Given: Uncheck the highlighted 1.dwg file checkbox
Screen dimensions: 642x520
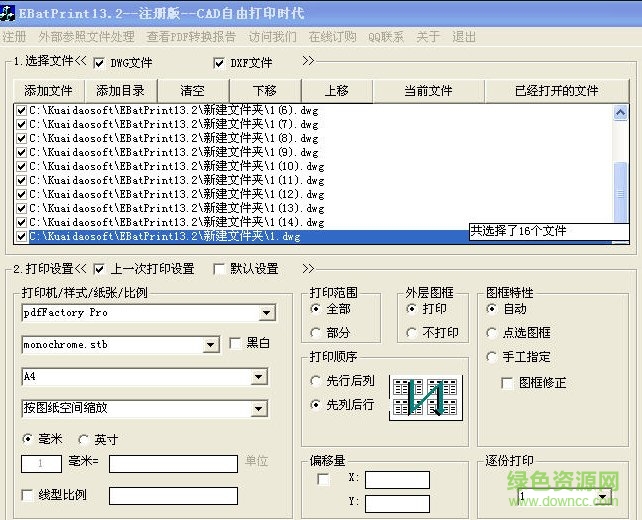Looking at the screenshot, I should (21, 236).
